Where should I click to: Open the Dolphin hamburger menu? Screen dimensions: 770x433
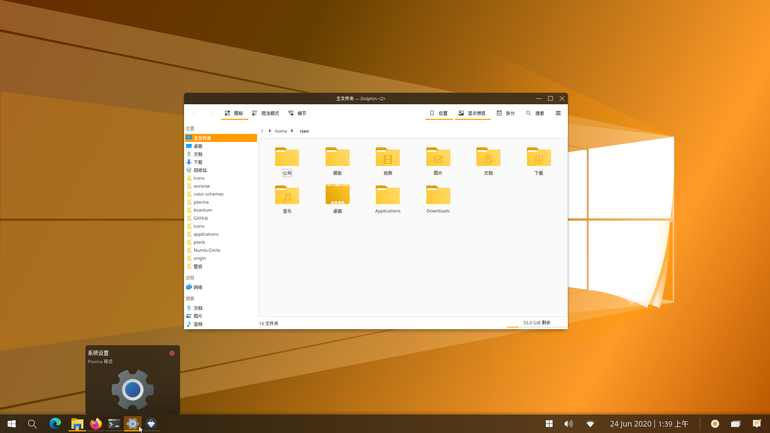558,113
